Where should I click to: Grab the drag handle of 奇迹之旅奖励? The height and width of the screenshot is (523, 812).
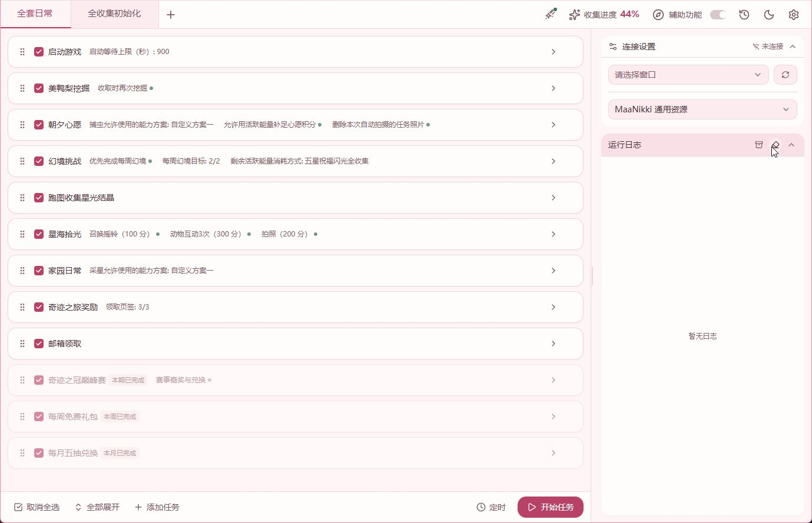click(x=22, y=307)
